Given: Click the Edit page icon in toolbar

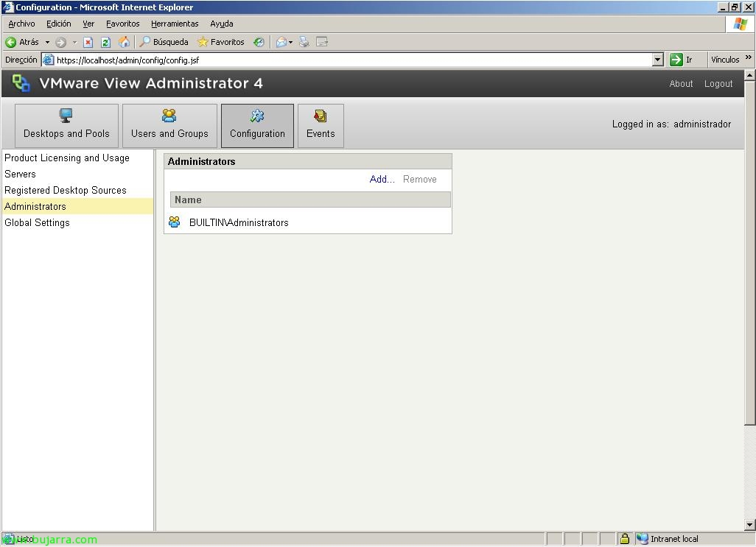Looking at the screenshot, I should [x=321, y=43].
